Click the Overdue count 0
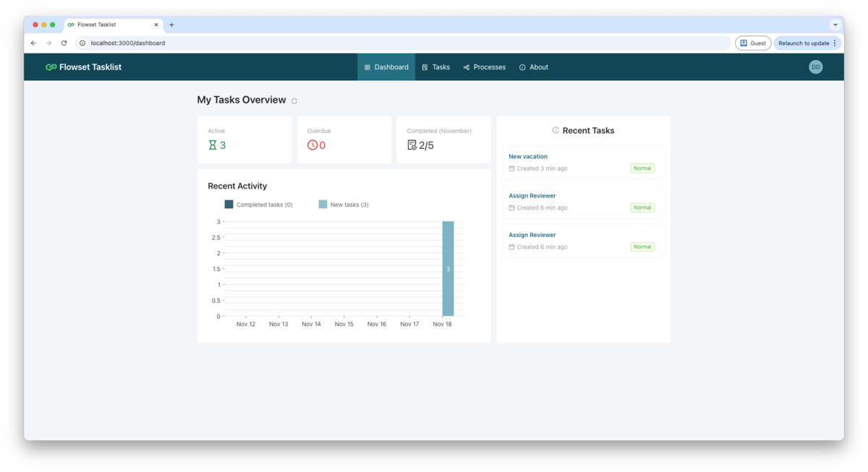Image resolution: width=868 pixels, height=472 pixels. (x=323, y=145)
